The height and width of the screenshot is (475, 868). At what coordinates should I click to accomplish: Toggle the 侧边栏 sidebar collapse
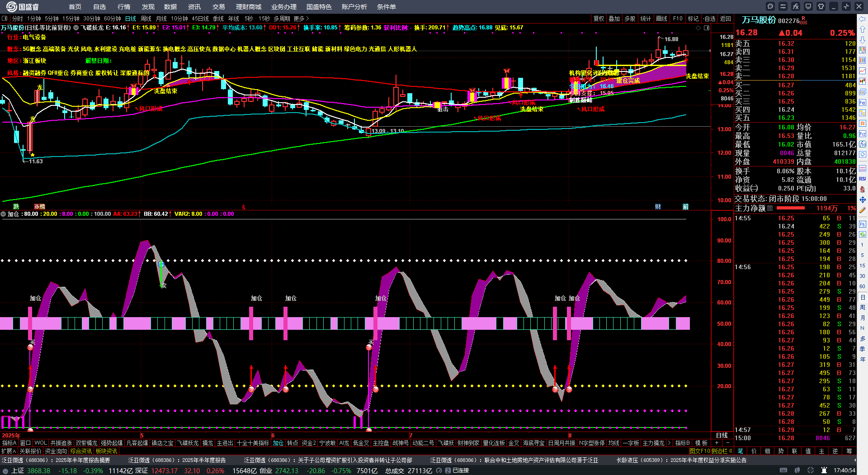pyautogui.click(x=722, y=451)
